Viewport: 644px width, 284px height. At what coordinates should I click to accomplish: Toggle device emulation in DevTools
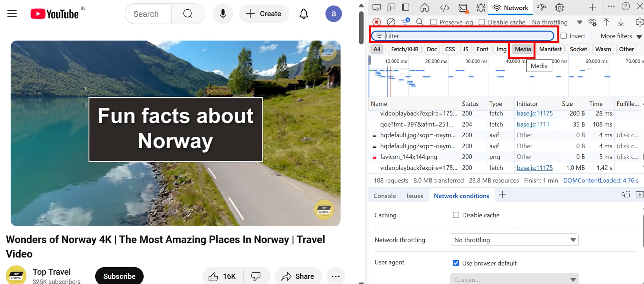coord(391,7)
